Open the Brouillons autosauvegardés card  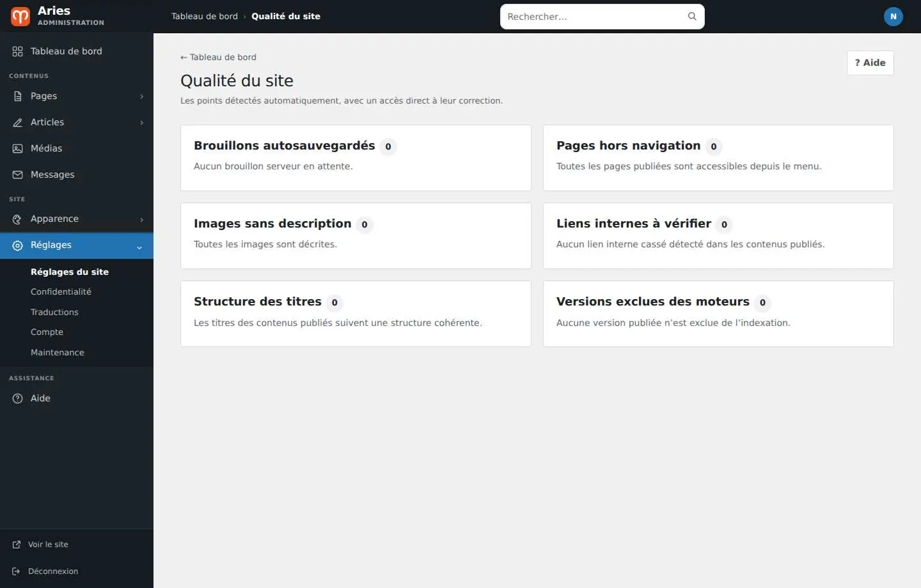tap(356, 158)
